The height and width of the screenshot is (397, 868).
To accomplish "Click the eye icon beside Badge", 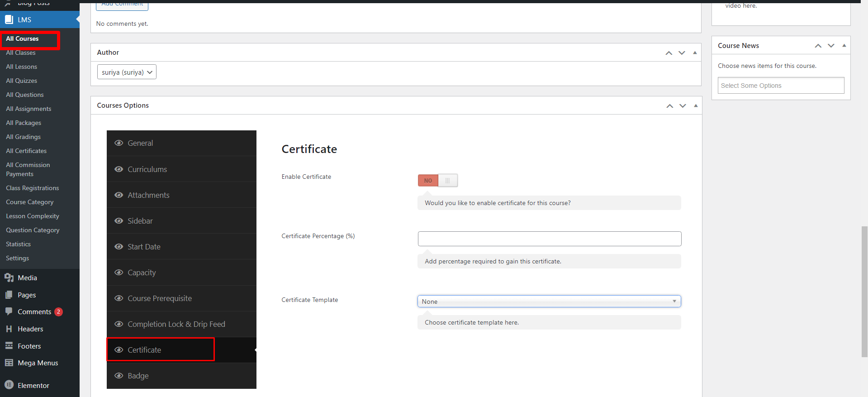I will coord(119,376).
